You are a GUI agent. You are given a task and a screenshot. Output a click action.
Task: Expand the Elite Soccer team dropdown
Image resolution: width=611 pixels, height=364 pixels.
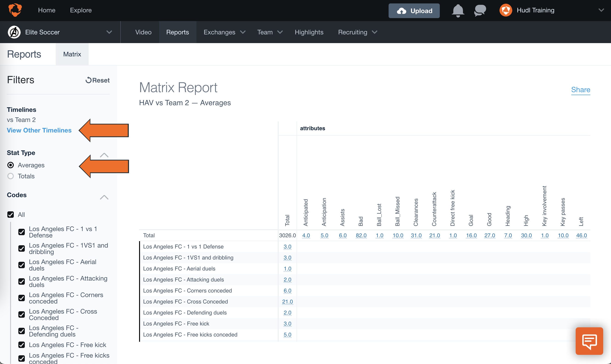109,32
